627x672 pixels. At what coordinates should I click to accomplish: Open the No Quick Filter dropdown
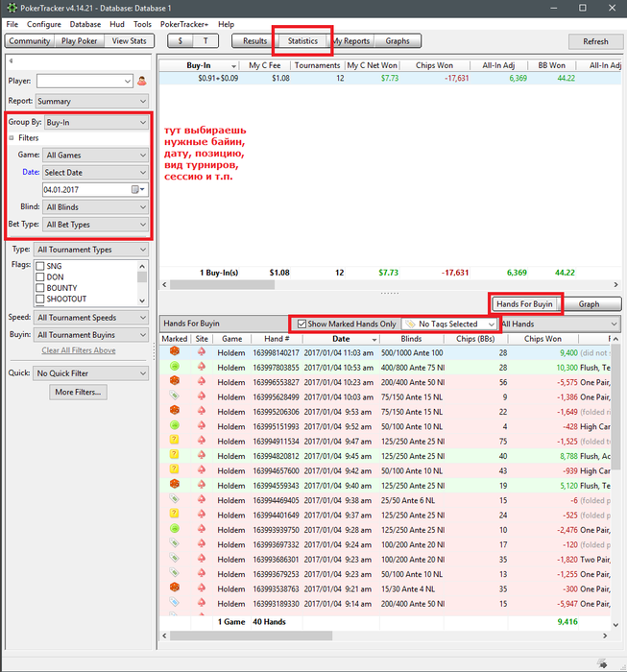pos(91,373)
